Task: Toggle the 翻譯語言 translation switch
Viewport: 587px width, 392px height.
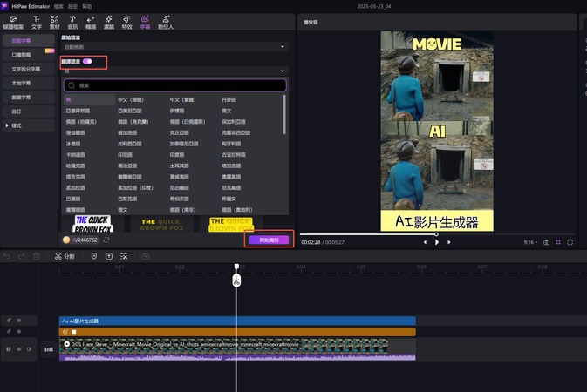Action: coord(87,61)
